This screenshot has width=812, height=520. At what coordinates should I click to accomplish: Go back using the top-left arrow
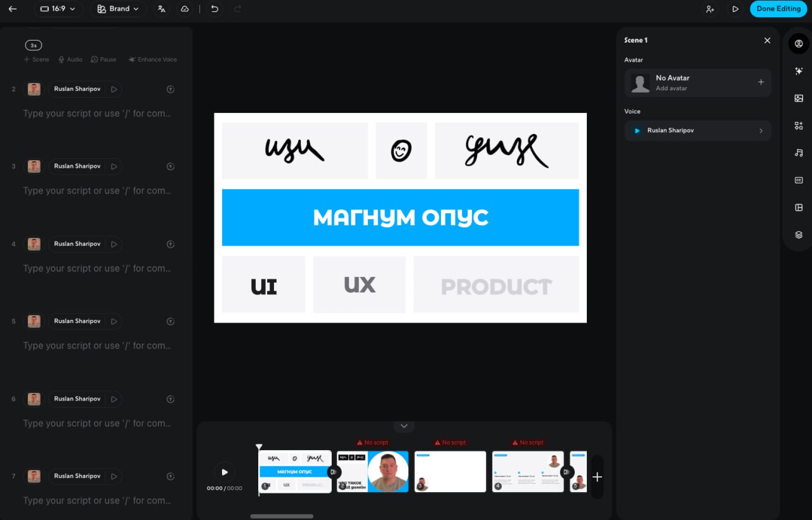pyautogui.click(x=13, y=9)
